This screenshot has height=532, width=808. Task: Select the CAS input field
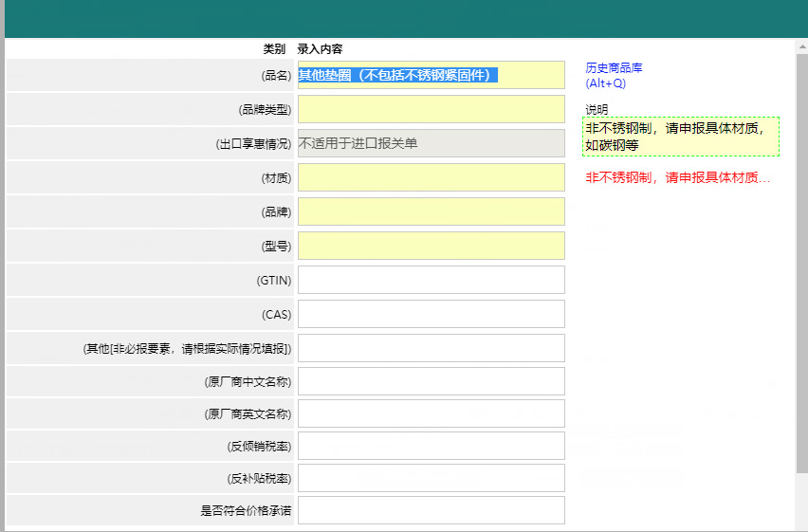[x=432, y=314]
